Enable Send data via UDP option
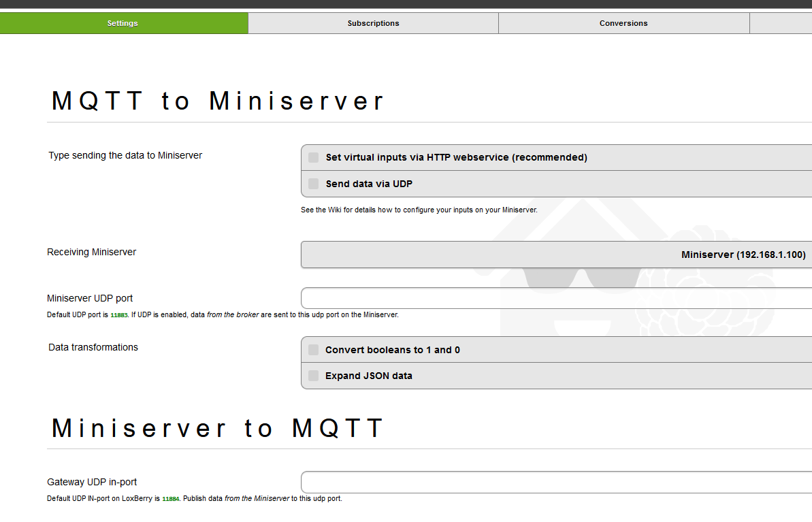This screenshot has width=812, height=522. point(556,184)
